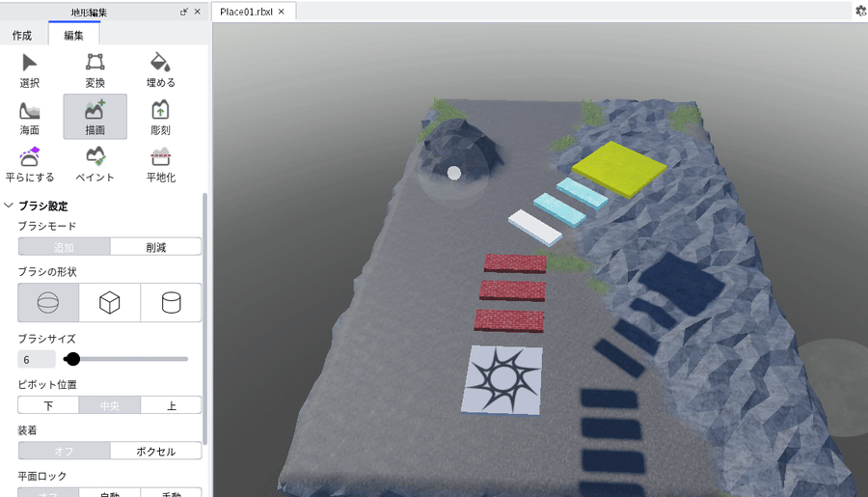Click the brush size slider handle
The height and width of the screenshot is (497, 868).
pyautogui.click(x=72, y=359)
